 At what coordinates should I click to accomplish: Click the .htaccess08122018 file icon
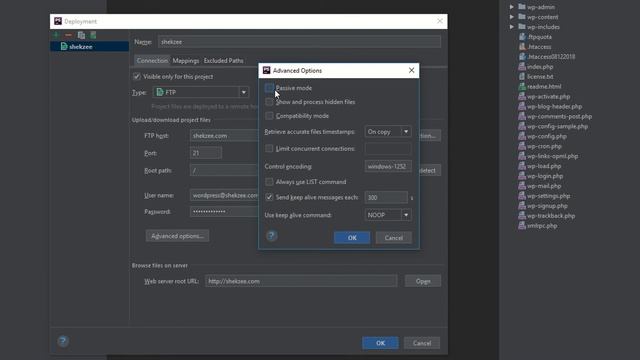pyautogui.click(x=522, y=56)
